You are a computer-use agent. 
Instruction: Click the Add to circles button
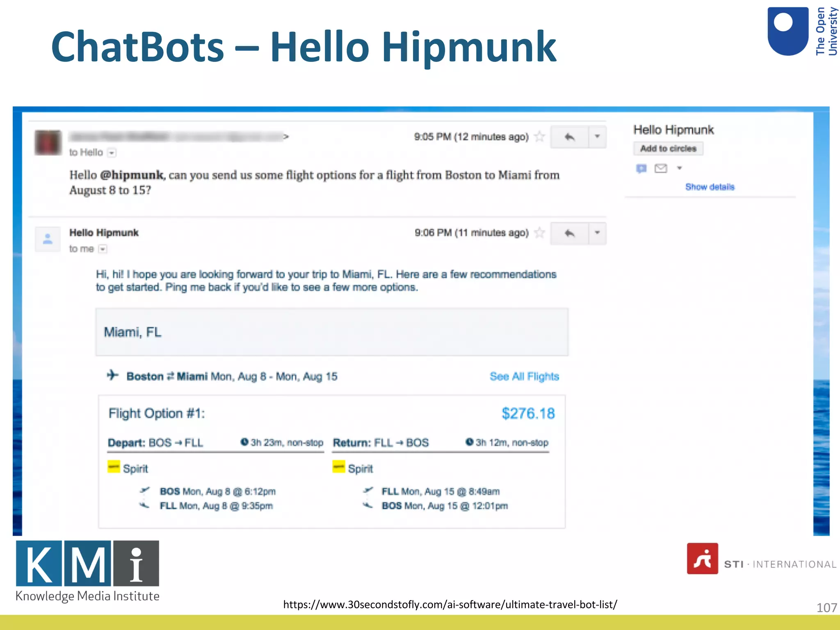coord(668,148)
